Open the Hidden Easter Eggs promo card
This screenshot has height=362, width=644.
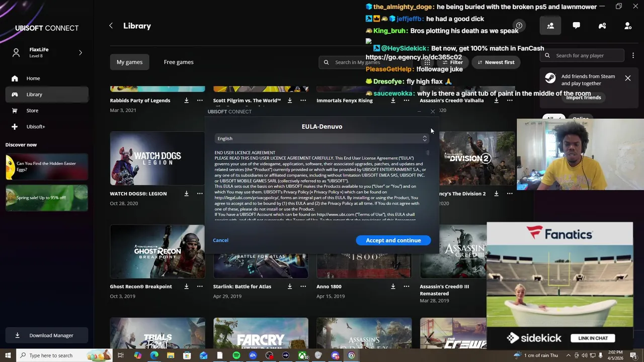[x=47, y=167]
